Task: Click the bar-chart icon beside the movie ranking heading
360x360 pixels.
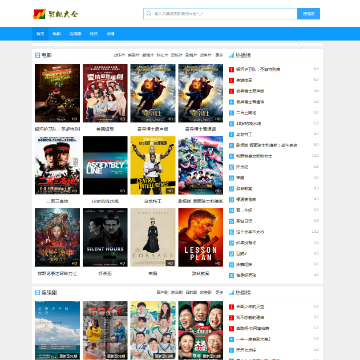Action: 231,55
